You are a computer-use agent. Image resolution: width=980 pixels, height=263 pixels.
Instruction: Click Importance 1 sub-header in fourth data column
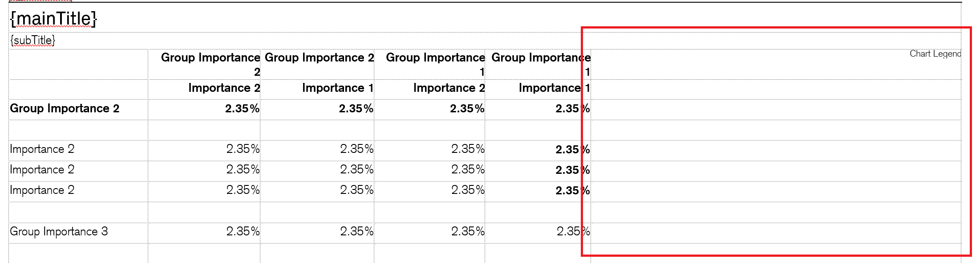[x=554, y=88]
